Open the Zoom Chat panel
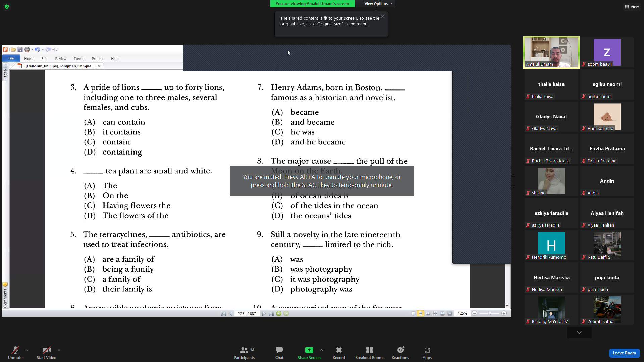Viewport: 644px width, 362px height. click(279, 353)
